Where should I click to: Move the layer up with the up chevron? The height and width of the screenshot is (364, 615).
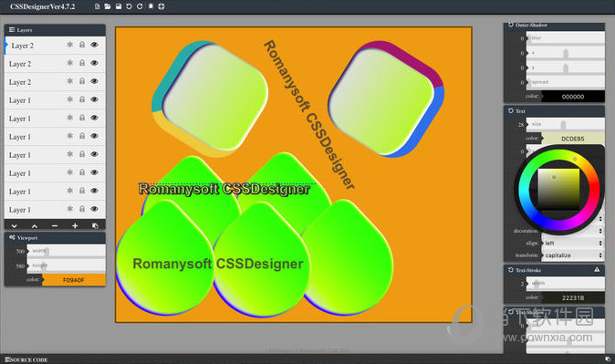35,226
